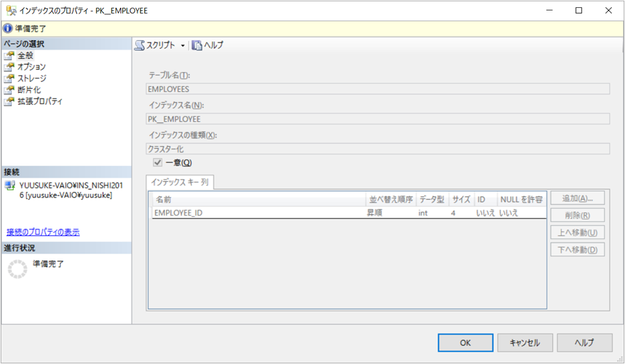625x364 pixels.
Task: Click the 並べ替え順序 column header
Action: tap(391, 200)
